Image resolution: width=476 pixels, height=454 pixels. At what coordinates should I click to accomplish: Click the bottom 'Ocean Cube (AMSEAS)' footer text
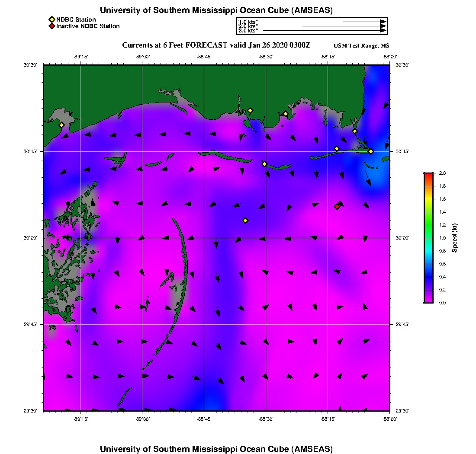tap(216, 448)
